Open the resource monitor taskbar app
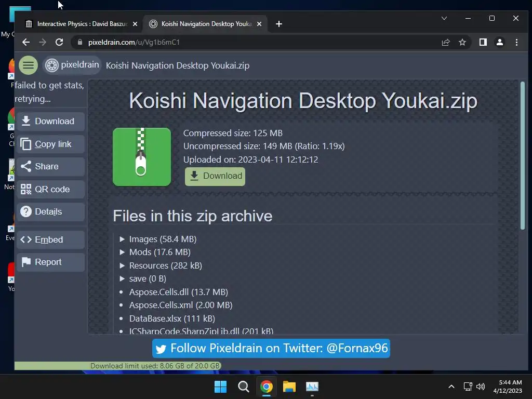Viewport: 532px width, 399px height. click(312, 387)
